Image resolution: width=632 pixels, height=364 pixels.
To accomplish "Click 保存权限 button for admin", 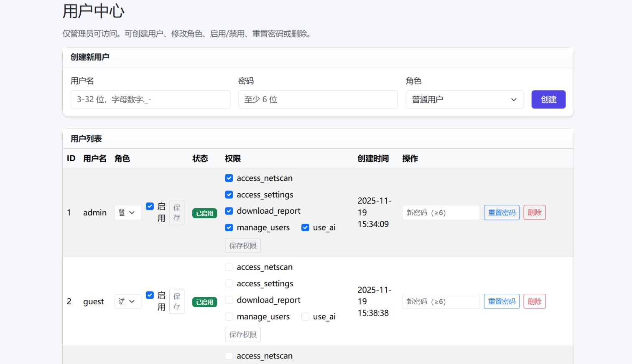I will 242,245.
